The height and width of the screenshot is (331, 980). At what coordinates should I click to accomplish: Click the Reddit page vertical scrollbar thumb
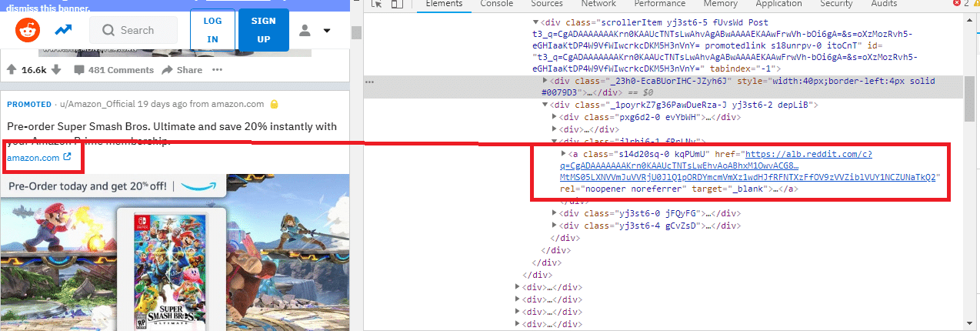point(355,32)
